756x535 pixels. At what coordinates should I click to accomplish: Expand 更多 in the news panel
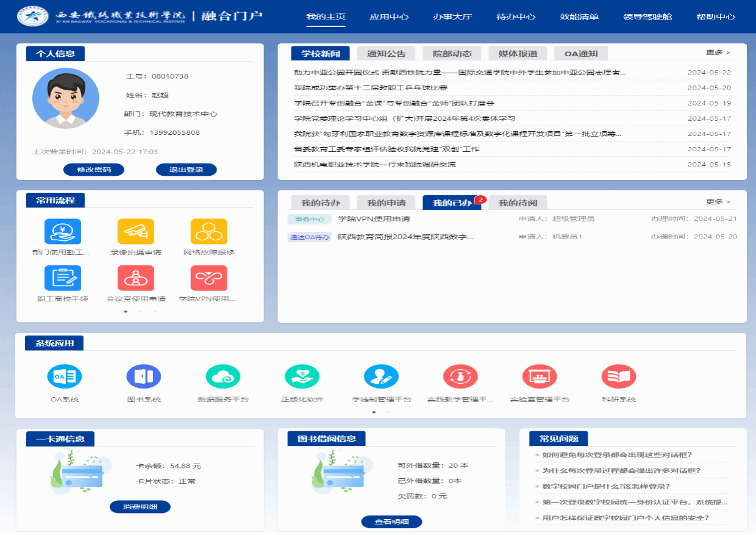(x=718, y=53)
